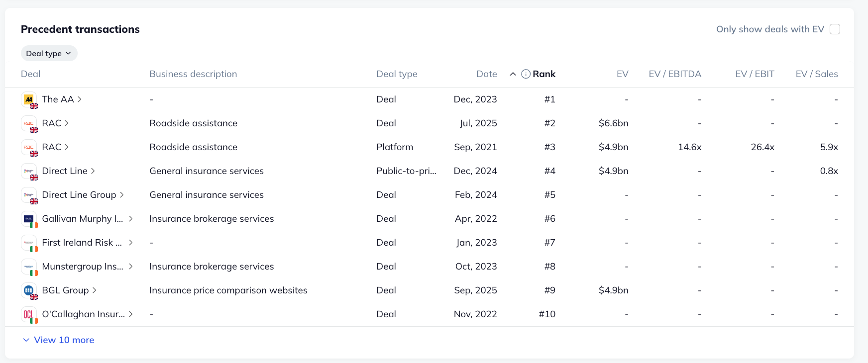
Task: Sort by the Date column header
Action: [486, 74]
